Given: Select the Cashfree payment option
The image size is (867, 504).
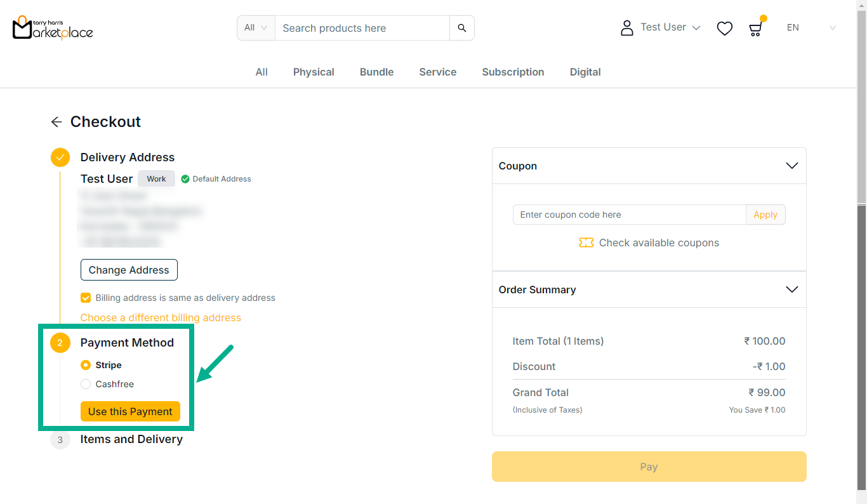Looking at the screenshot, I should pyautogui.click(x=86, y=384).
